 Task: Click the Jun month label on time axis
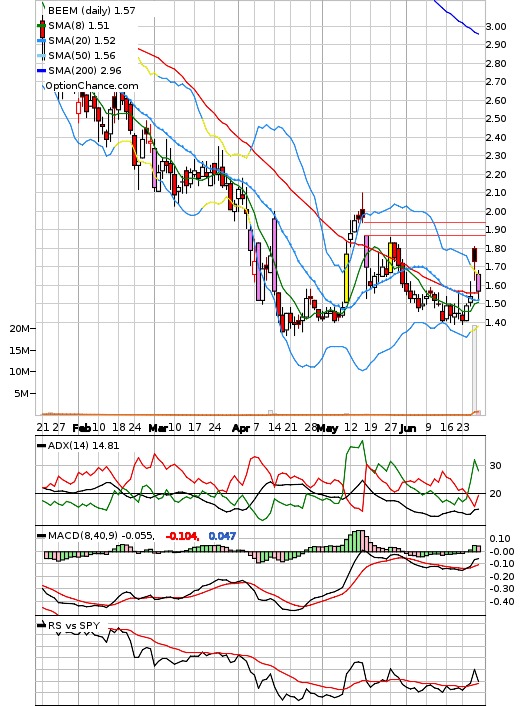click(408, 428)
